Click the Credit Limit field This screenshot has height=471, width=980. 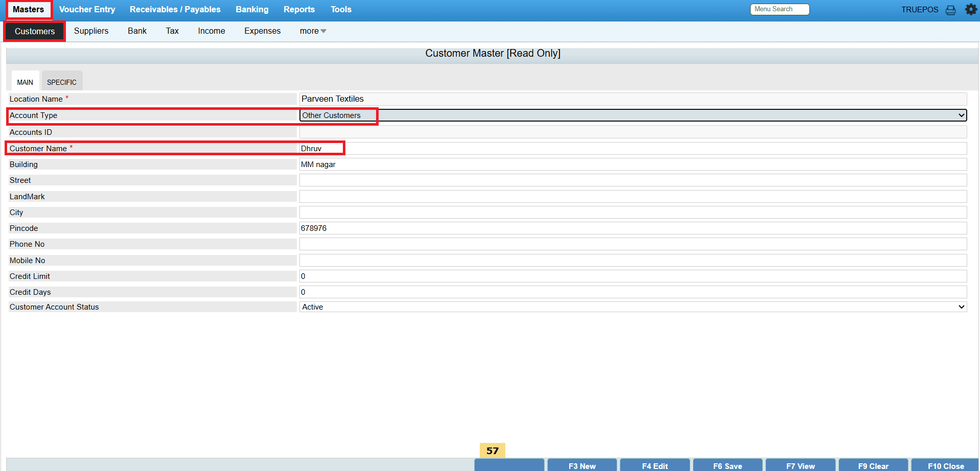(633, 276)
